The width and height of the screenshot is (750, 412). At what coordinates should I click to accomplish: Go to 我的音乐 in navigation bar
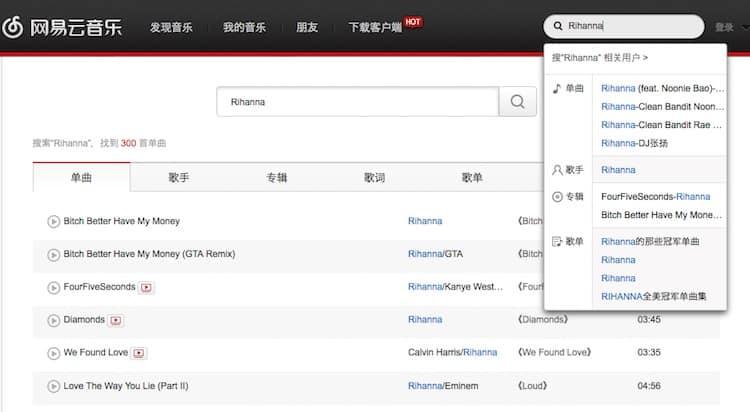(x=246, y=27)
